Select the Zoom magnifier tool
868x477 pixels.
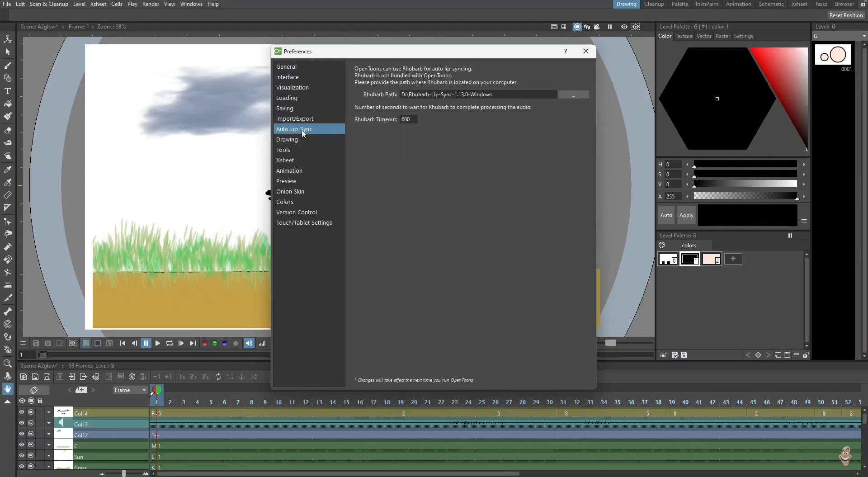click(x=8, y=364)
